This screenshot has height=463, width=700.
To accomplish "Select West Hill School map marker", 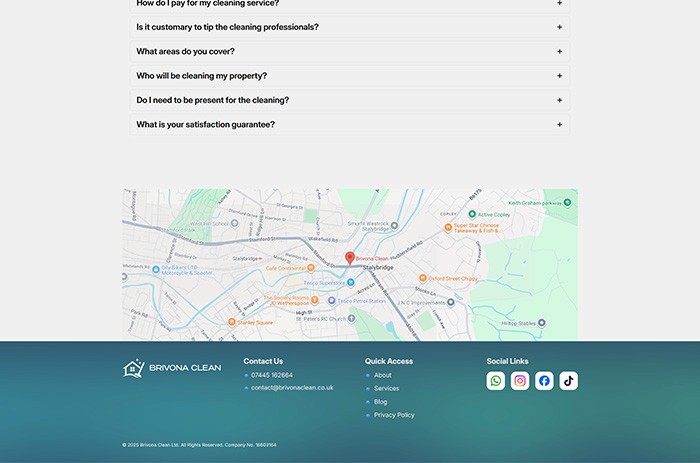I will click(x=234, y=223).
